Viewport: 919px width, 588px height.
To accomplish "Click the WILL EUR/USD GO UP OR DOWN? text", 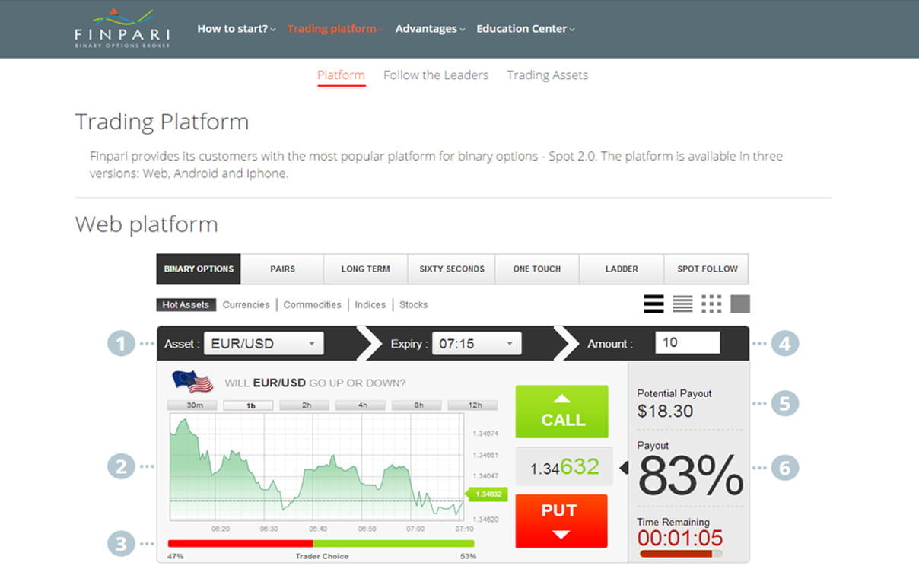I will (x=315, y=383).
